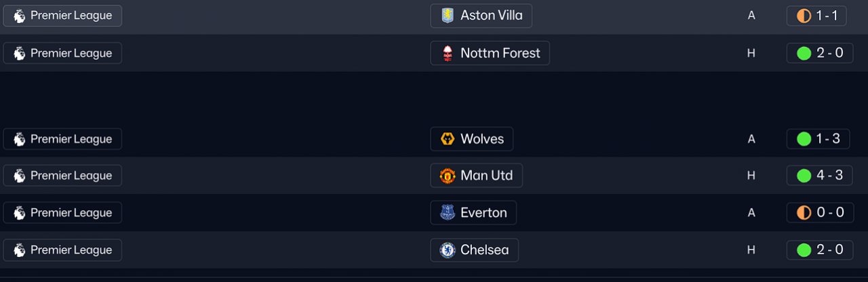Click the Wolves club crest icon
868x282 pixels.
pos(447,139)
